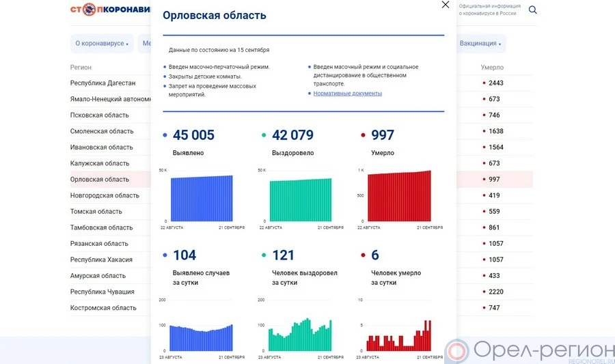The height and width of the screenshot is (364, 615).
Task: Select Республика Дагестан in region list
Action: pyautogui.click(x=102, y=83)
